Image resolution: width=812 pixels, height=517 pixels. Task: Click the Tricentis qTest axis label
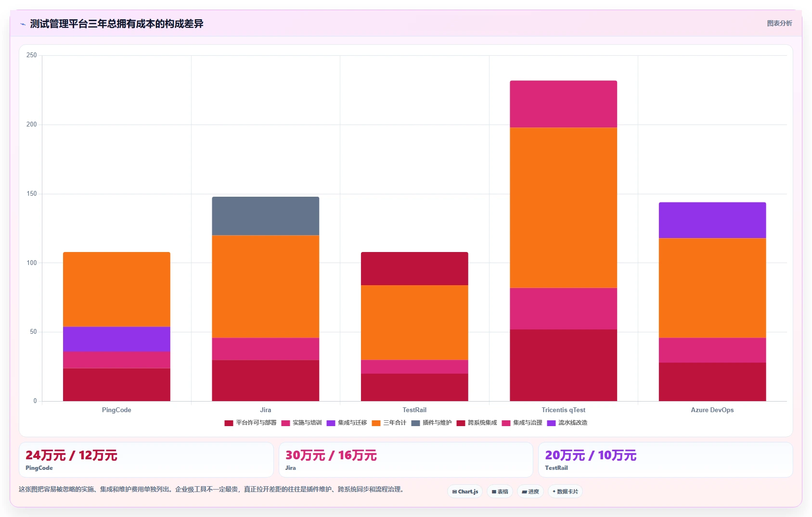click(563, 410)
